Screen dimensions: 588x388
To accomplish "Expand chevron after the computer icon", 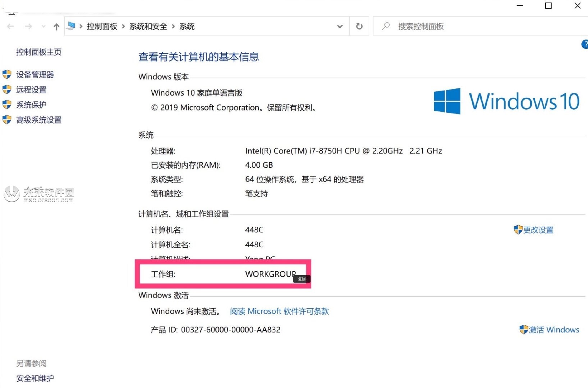I will [81, 26].
